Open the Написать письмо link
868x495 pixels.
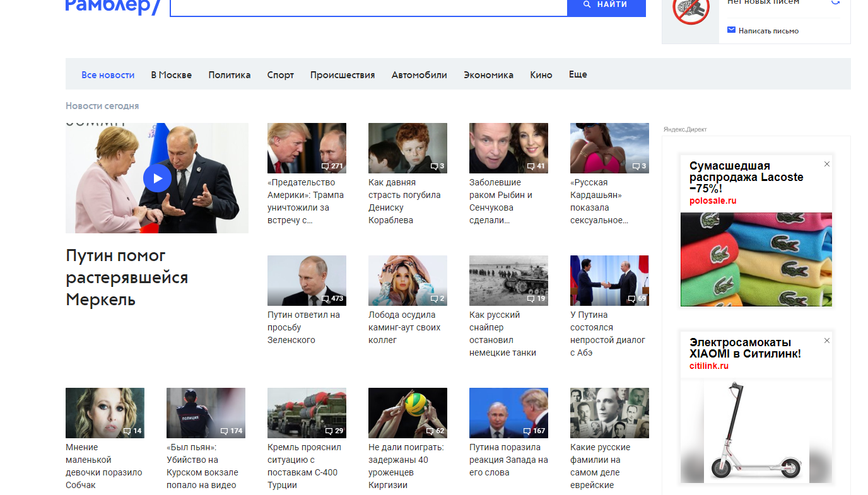768,31
